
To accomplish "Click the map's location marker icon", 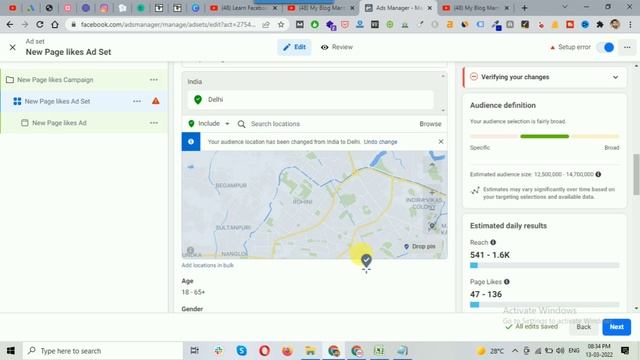I will point(432,225).
